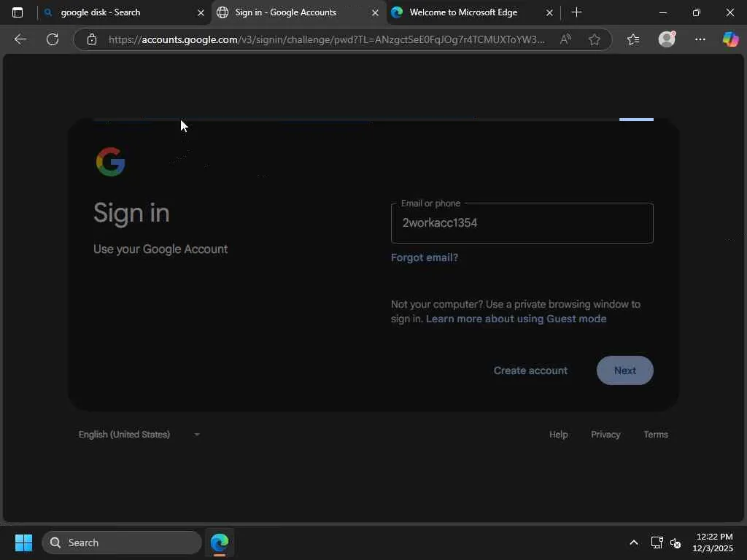
Task: Click the address bar URL
Action: (x=326, y=39)
